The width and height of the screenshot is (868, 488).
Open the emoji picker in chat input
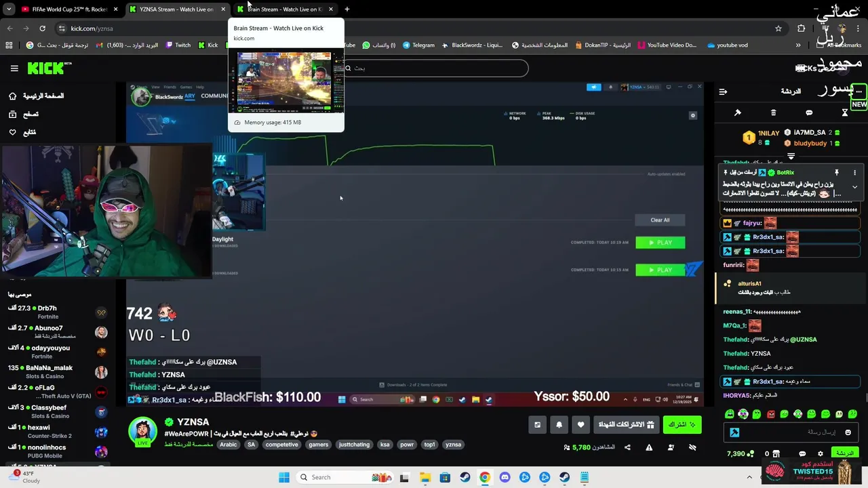point(848,432)
